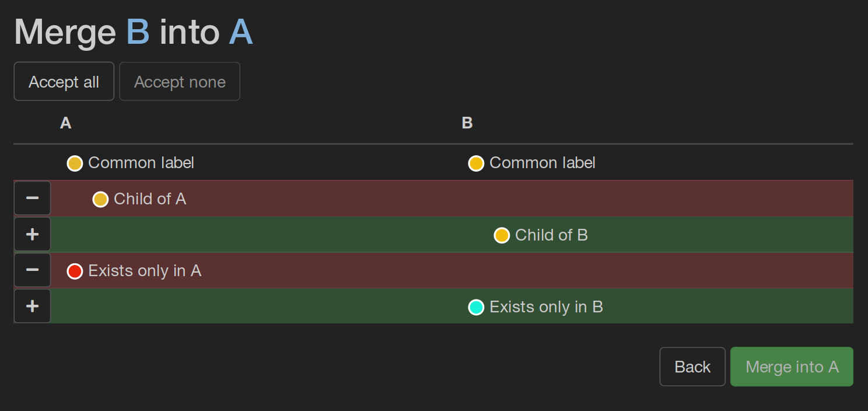This screenshot has width=868, height=411.
Task: Click yellow dot next to Child of B
Action: pyautogui.click(x=502, y=235)
